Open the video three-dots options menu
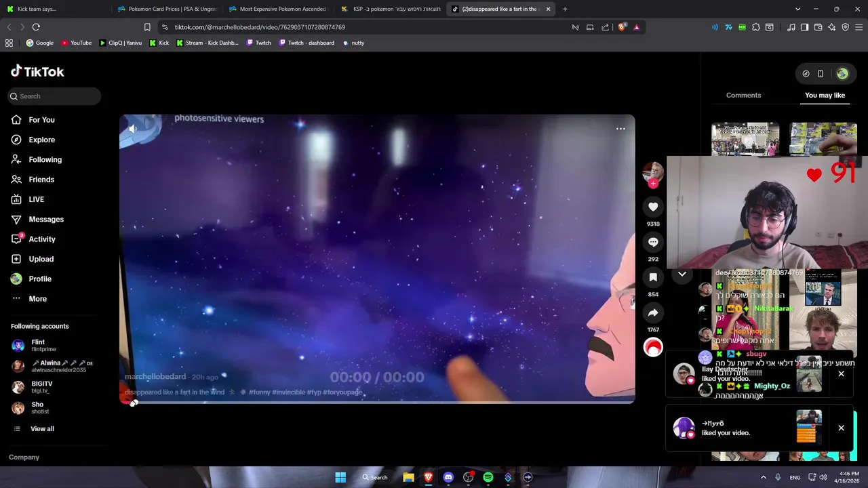The width and height of the screenshot is (868, 488). pyautogui.click(x=620, y=129)
